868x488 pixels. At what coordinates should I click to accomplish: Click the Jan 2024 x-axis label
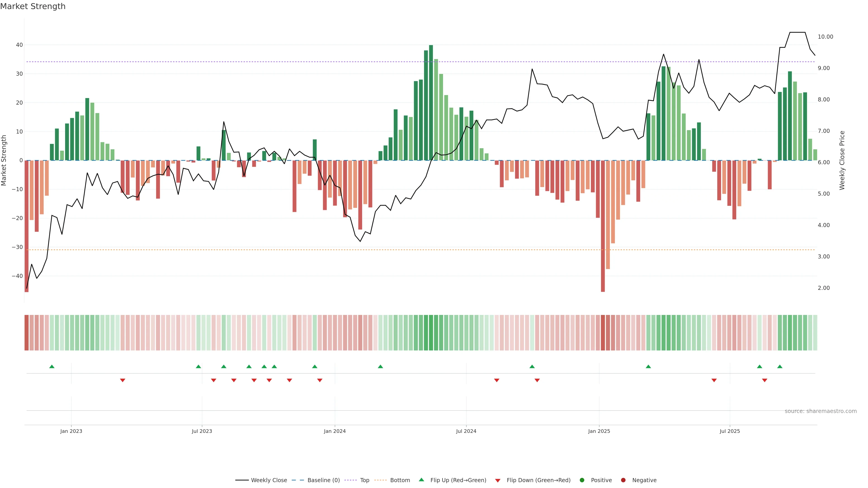[x=335, y=431]
